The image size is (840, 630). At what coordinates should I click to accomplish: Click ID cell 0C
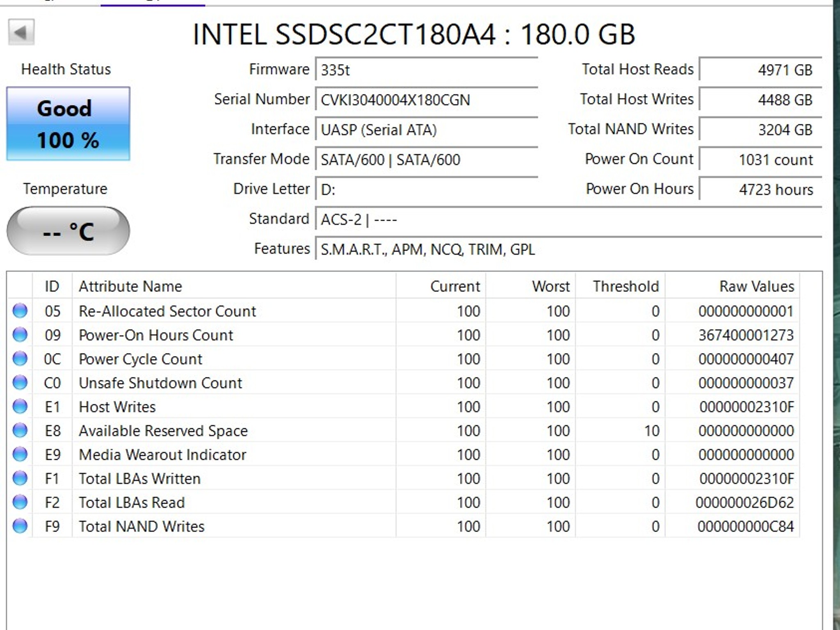click(52, 359)
